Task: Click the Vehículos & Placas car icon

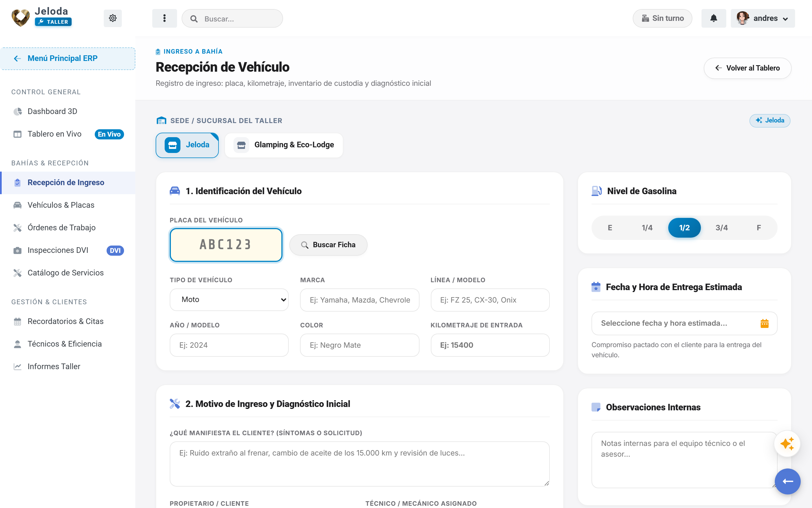Action: [17, 205]
